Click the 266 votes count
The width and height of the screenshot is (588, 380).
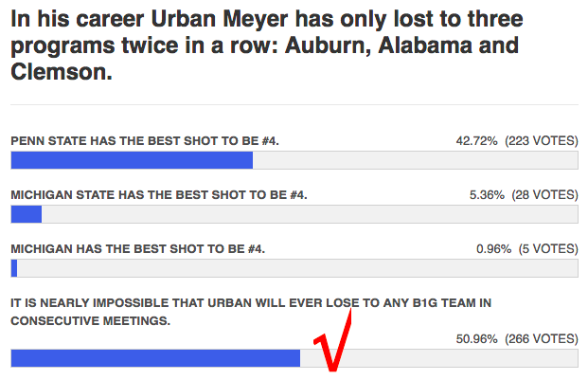click(542, 338)
